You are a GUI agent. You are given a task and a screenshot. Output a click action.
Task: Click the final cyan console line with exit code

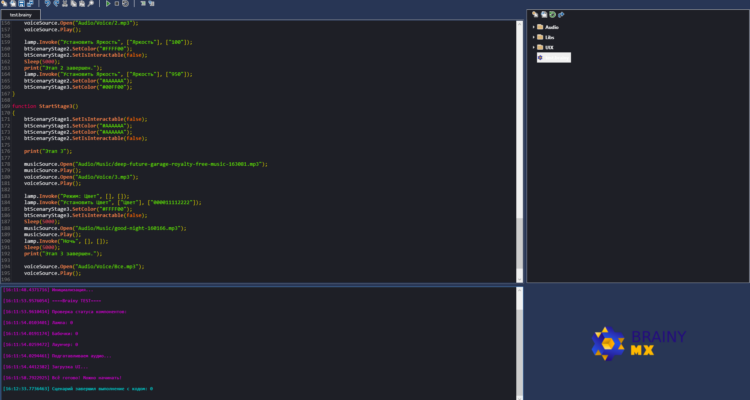(77, 389)
